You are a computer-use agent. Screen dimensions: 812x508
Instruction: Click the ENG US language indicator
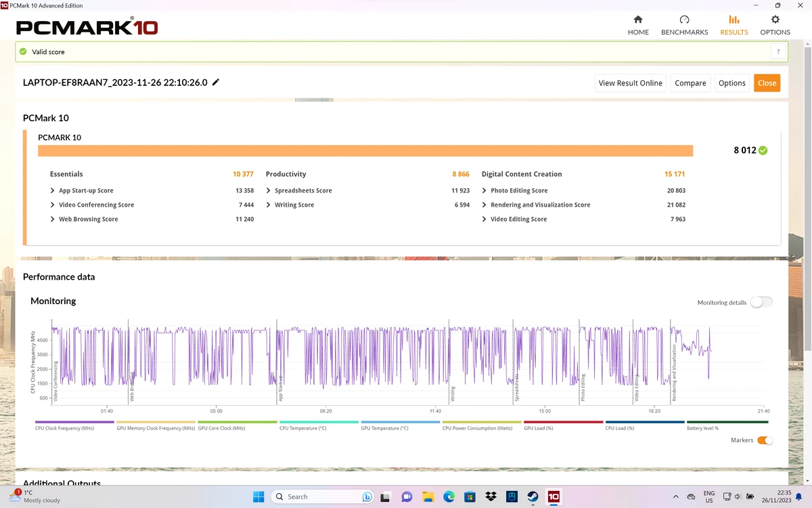pyautogui.click(x=709, y=496)
